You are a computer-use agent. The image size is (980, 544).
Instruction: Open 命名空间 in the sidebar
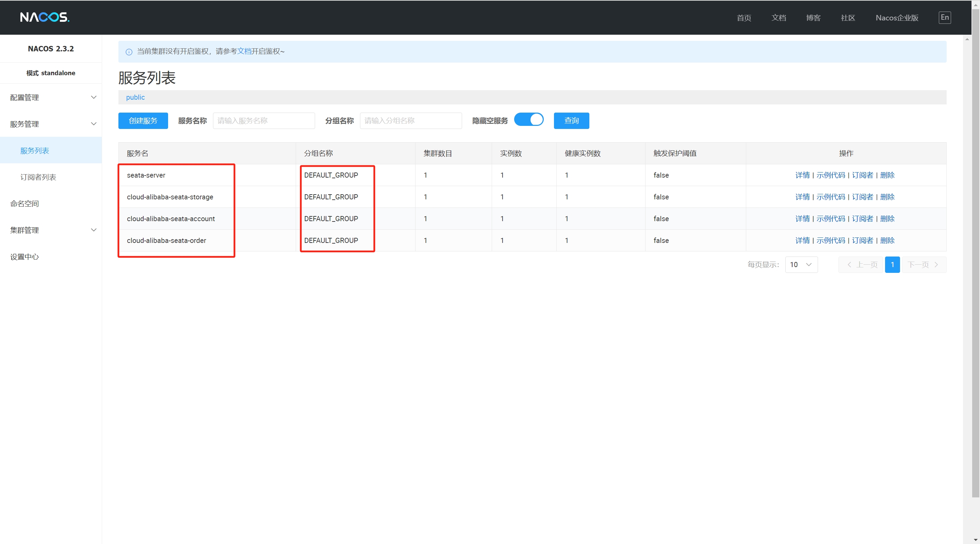24,203
